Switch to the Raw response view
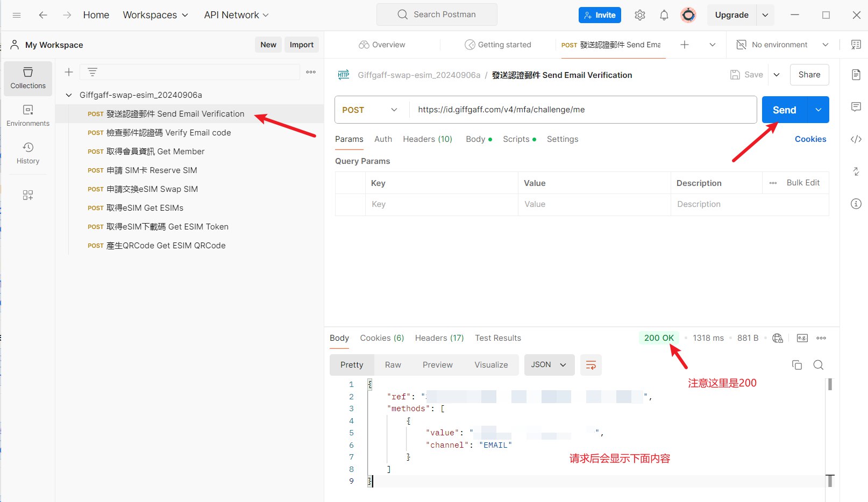 pos(393,365)
